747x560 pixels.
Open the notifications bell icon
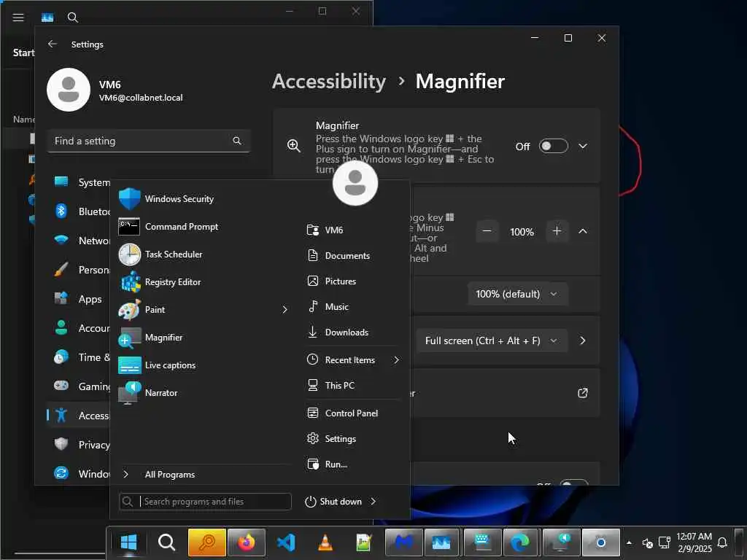pos(722,542)
